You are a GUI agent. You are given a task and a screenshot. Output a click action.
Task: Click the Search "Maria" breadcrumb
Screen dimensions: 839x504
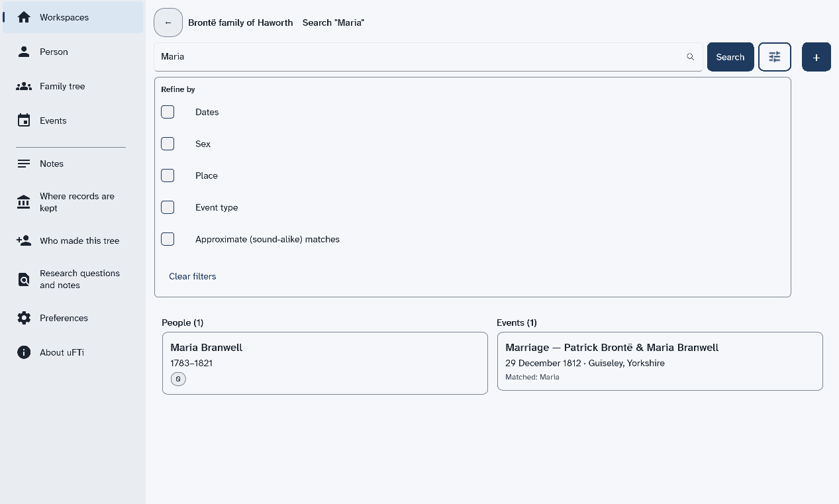(x=334, y=23)
